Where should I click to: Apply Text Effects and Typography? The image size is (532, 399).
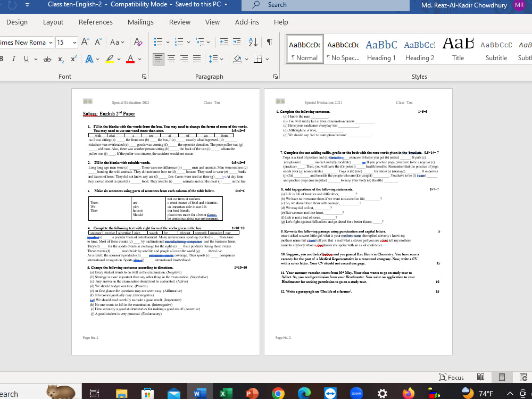click(x=89, y=59)
